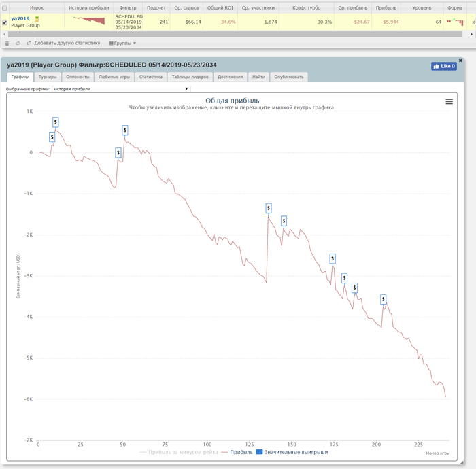Close the ya2019 chart panel
476x469 pixels.
click(460, 60)
